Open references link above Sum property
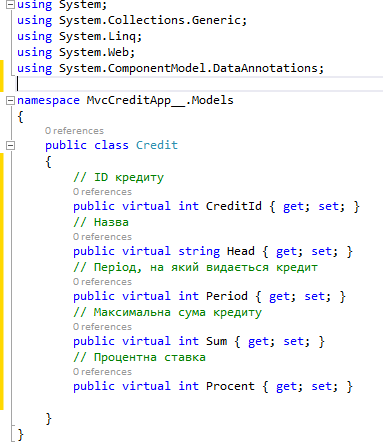The height and width of the screenshot is (448, 383). pos(102,327)
